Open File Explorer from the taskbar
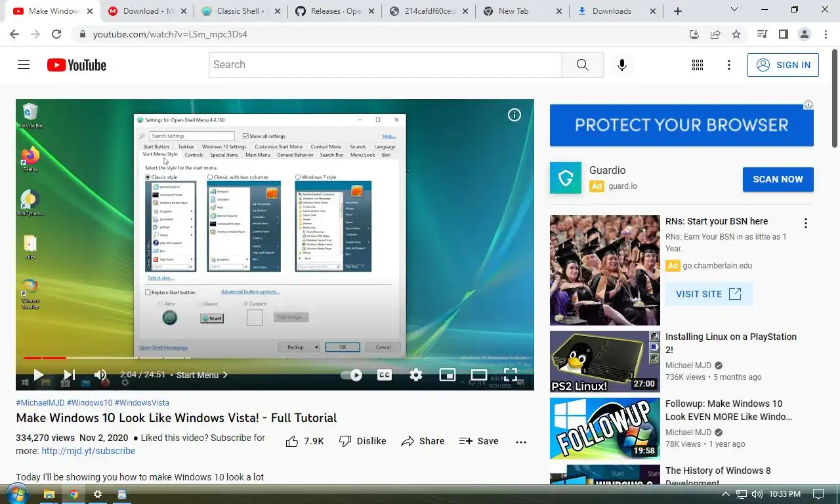The width and height of the screenshot is (840, 504). point(49,494)
